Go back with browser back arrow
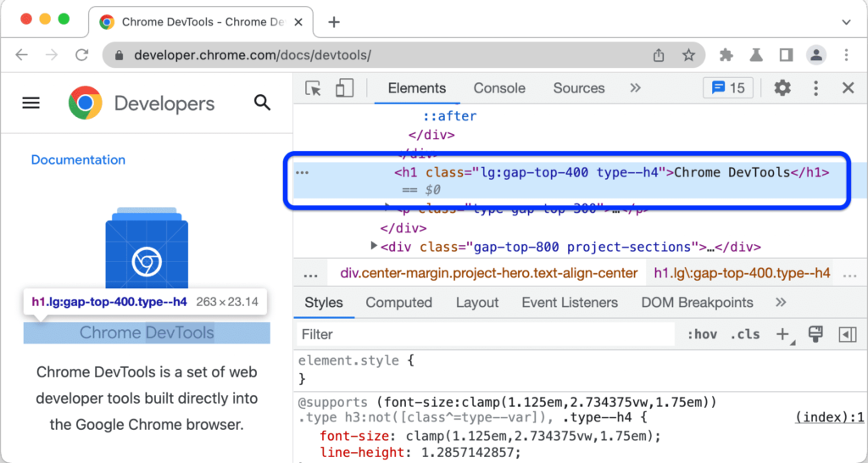Image resolution: width=868 pixels, height=463 pixels. click(x=21, y=55)
